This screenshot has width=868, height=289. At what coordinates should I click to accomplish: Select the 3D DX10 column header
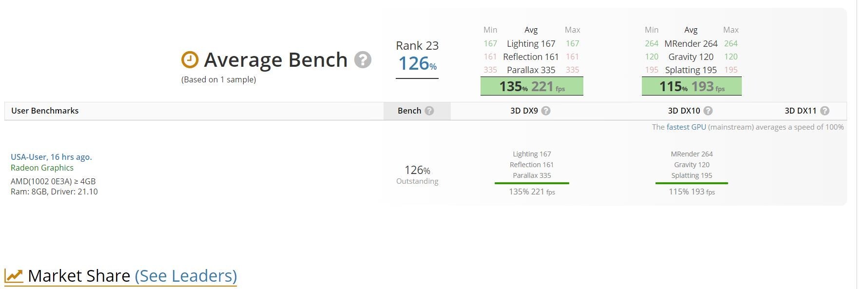685,111
